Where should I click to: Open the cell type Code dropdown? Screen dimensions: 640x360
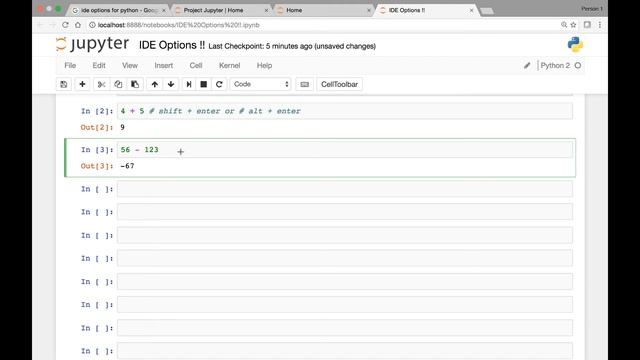coord(260,84)
